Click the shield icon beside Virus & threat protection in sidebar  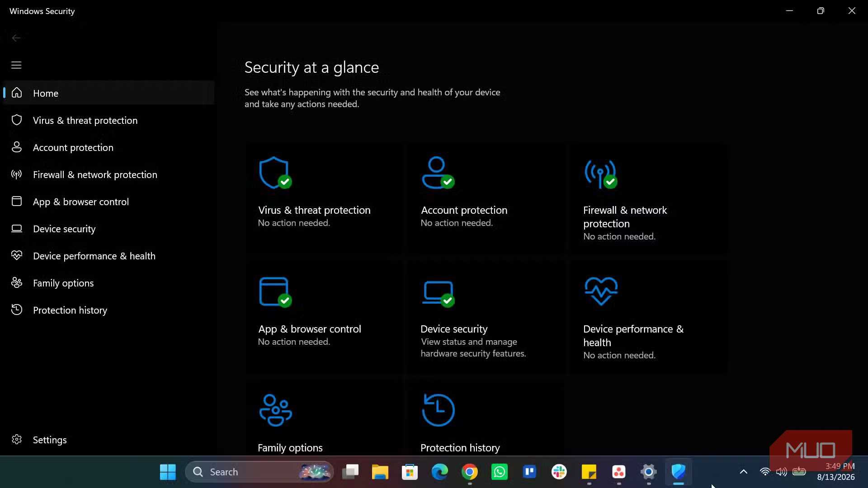[17, 120]
